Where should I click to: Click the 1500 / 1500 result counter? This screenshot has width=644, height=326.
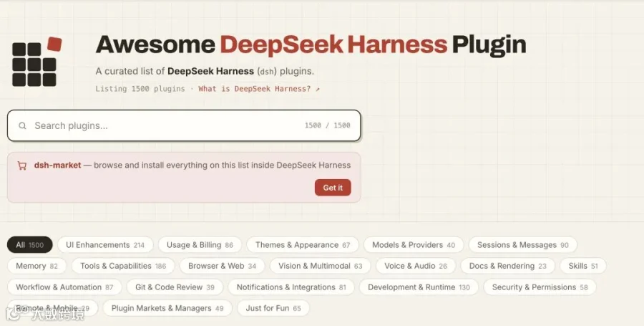point(327,125)
